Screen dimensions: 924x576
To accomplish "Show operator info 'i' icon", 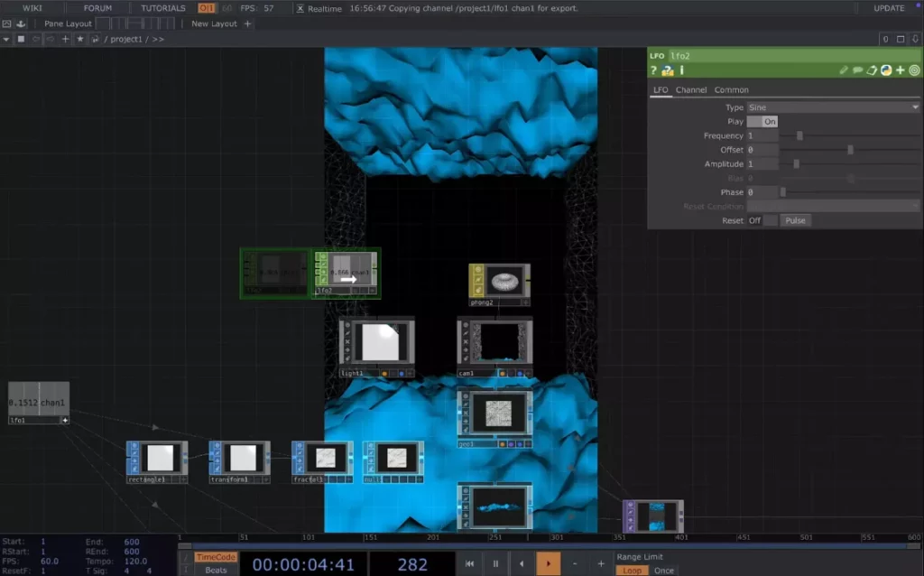I will coord(681,70).
